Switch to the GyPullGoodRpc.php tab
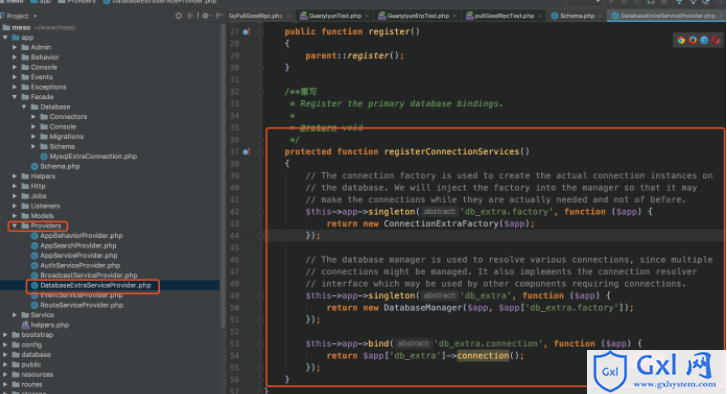The width and height of the screenshot is (727, 394). [255, 16]
